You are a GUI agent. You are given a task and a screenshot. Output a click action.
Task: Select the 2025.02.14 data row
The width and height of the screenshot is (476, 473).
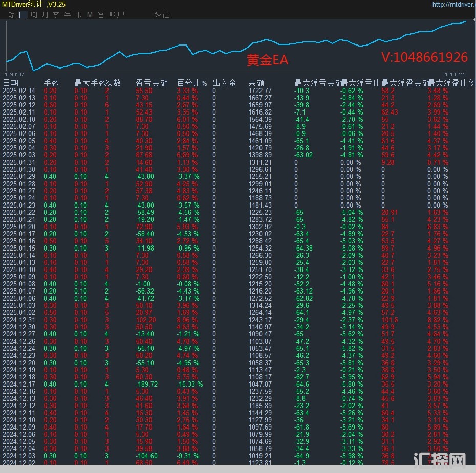pyautogui.click(x=154, y=91)
